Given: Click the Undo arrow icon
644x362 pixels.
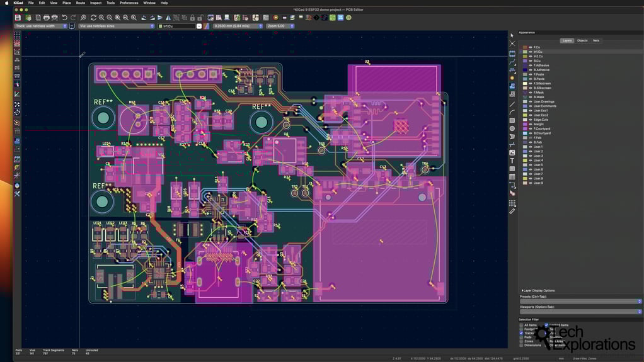Looking at the screenshot, I should (64, 18).
